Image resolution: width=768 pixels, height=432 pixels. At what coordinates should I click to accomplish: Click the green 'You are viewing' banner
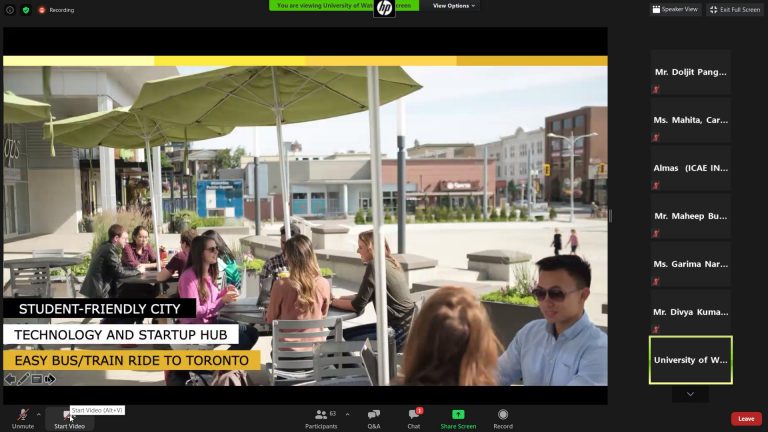344,5
